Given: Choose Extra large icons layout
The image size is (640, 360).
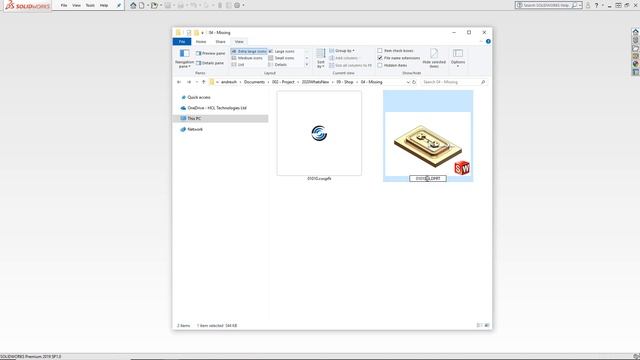Looking at the screenshot, I should 249,51.
